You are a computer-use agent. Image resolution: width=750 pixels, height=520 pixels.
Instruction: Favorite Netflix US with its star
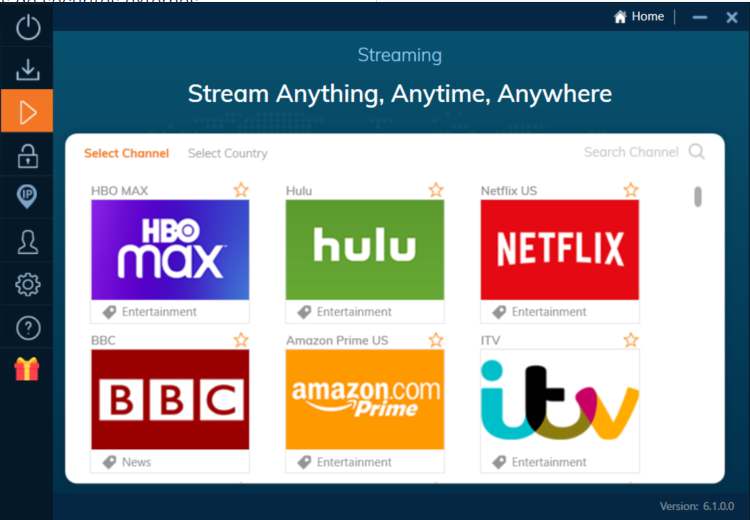631,190
